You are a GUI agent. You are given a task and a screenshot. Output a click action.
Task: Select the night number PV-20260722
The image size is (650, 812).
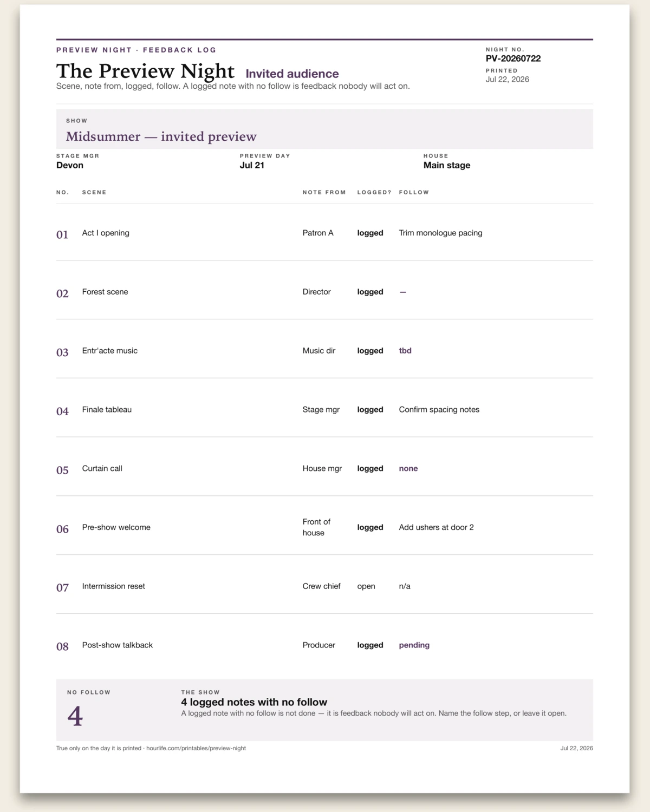tap(513, 58)
